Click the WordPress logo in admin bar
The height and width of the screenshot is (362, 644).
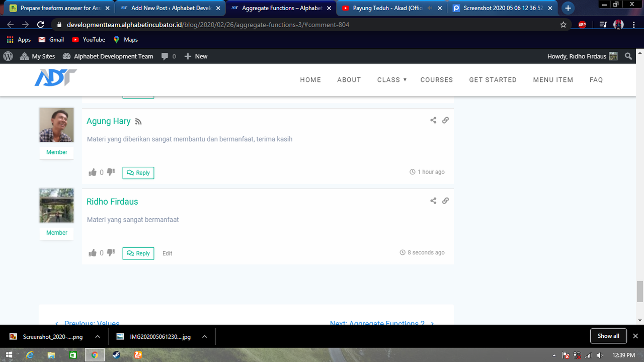point(8,56)
